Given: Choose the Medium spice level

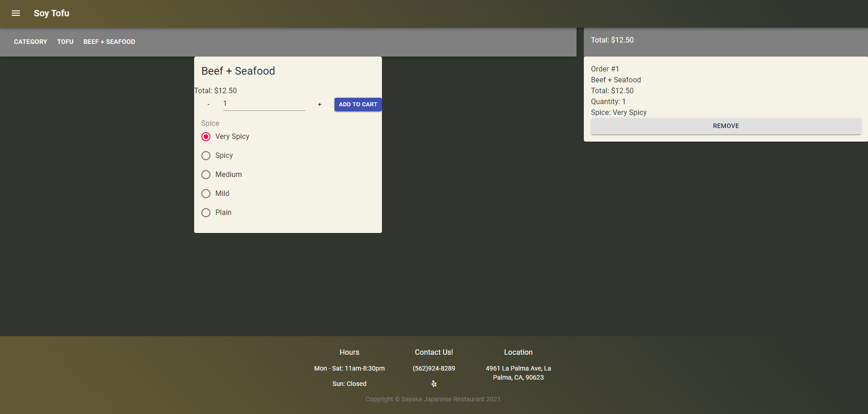Looking at the screenshot, I should click(206, 175).
